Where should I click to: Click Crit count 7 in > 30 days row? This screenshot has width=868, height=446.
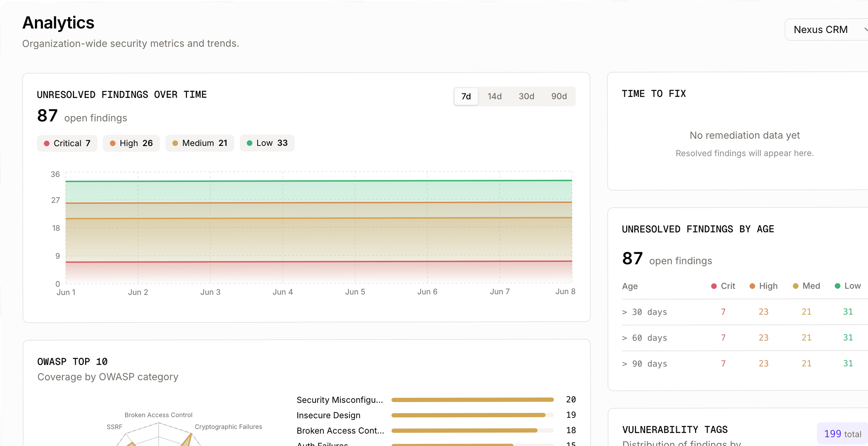coord(723,312)
